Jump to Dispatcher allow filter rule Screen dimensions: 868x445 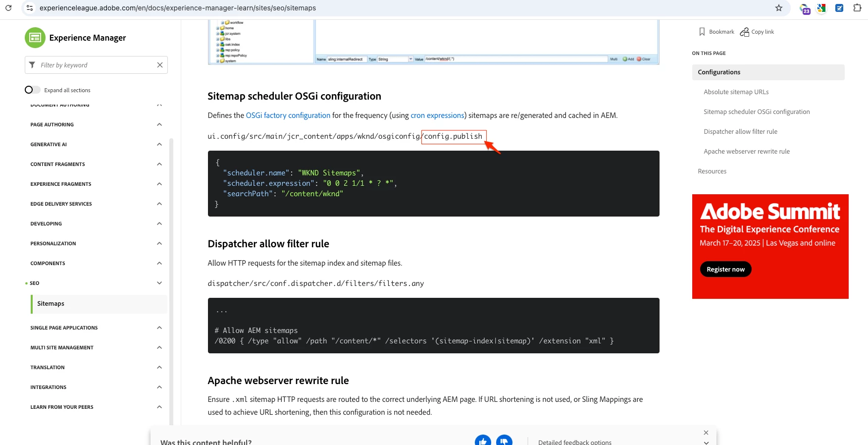click(740, 131)
